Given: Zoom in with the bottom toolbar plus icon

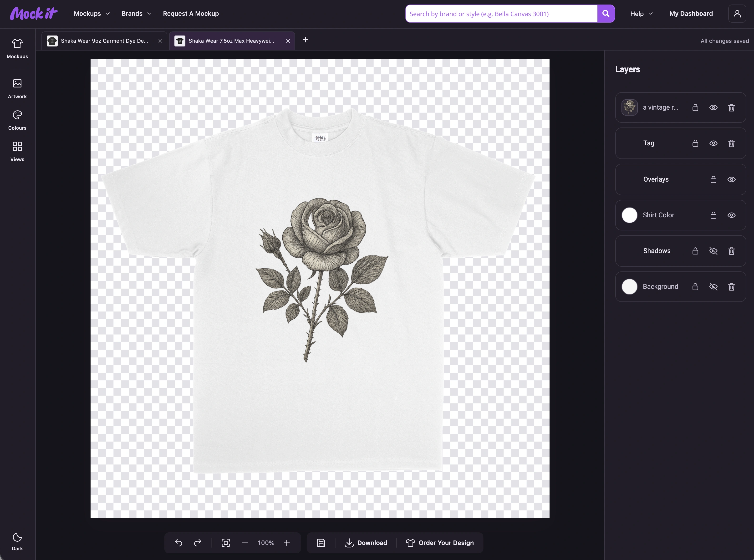Looking at the screenshot, I should tap(287, 543).
